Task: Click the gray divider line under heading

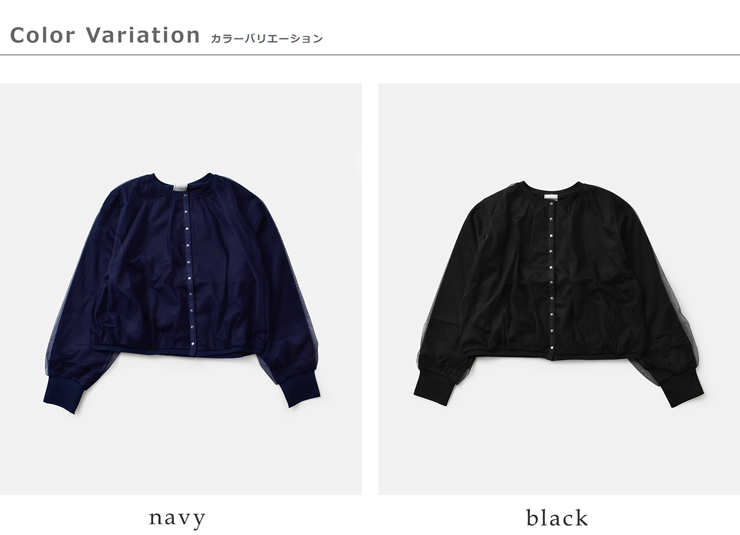Action: click(x=370, y=55)
